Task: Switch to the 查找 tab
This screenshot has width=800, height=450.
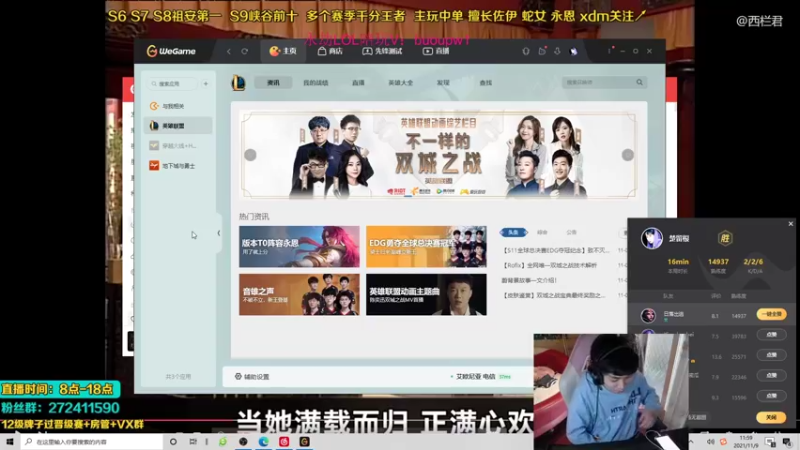Action: [485, 83]
